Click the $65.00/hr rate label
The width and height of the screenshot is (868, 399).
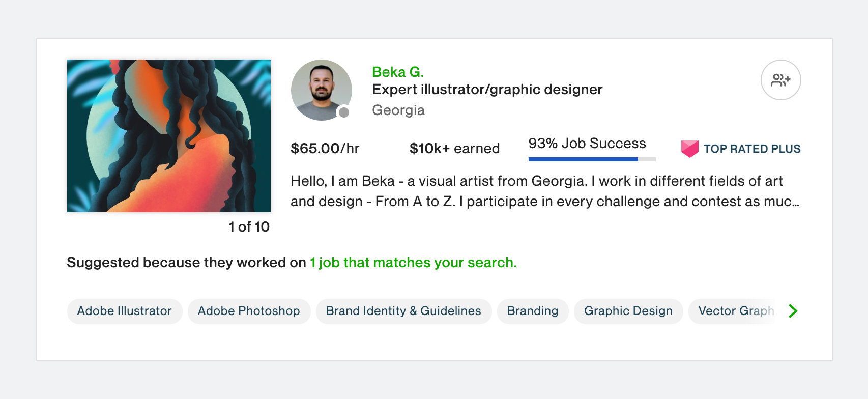point(325,148)
